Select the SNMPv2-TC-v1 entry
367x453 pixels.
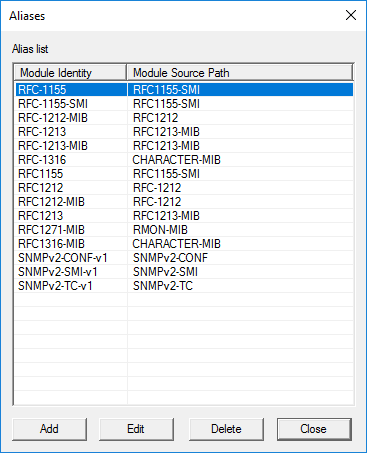coord(184,286)
